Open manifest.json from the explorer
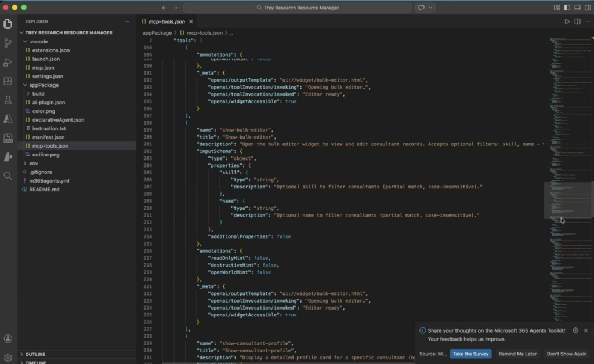Viewport: 594px width, 364px height. pos(48,137)
